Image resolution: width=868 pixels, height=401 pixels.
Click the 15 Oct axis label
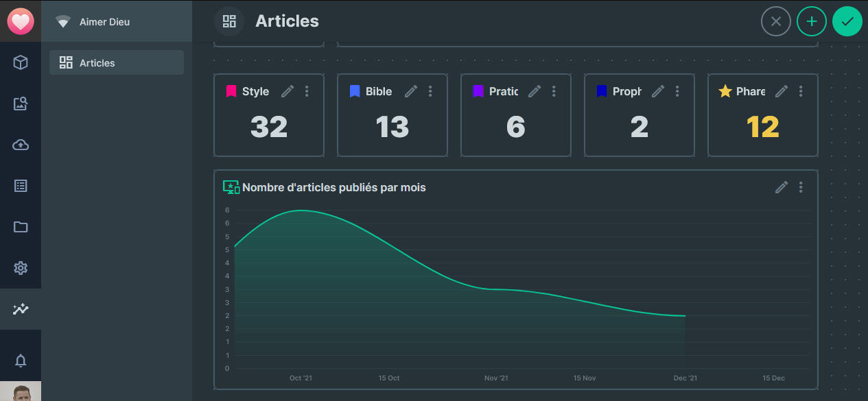pos(389,378)
